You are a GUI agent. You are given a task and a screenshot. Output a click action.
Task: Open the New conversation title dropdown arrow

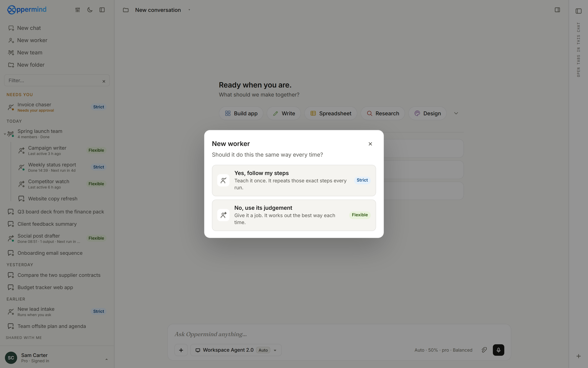(x=189, y=10)
